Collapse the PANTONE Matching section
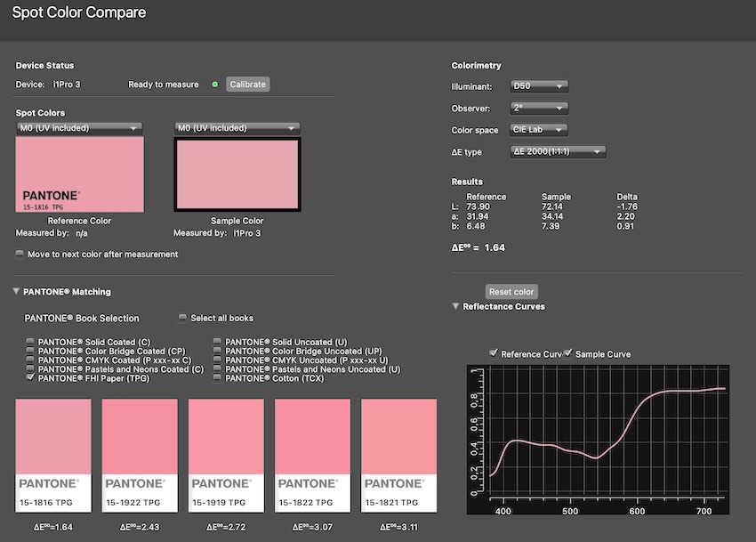Image resolution: width=756 pixels, height=542 pixels. point(17,292)
